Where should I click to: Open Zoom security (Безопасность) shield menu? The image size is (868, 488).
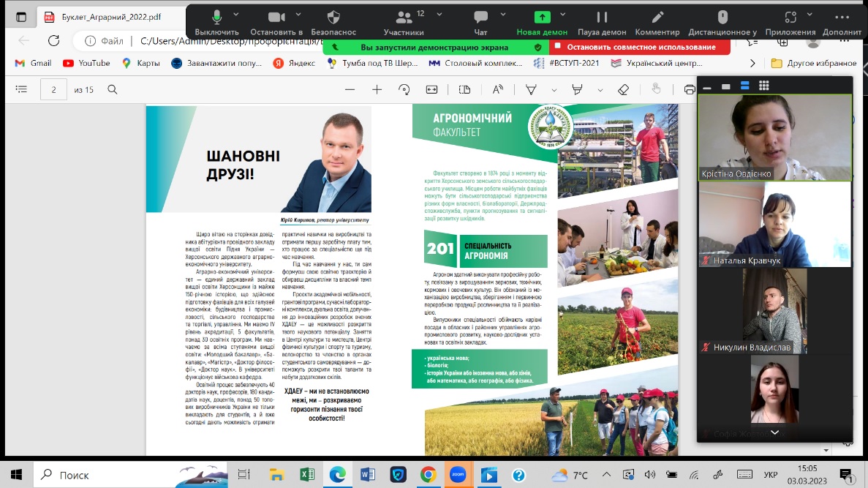tap(333, 23)
